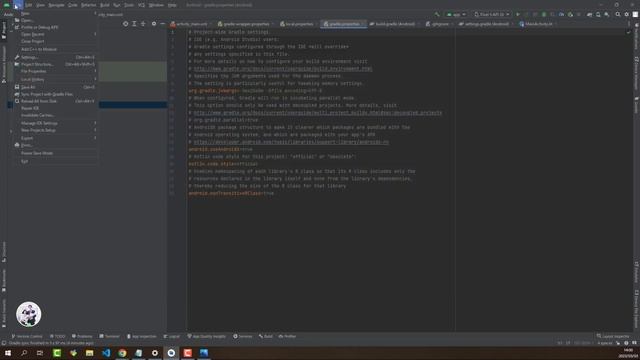Choose Exit from File menu

[x=56, y=161]
